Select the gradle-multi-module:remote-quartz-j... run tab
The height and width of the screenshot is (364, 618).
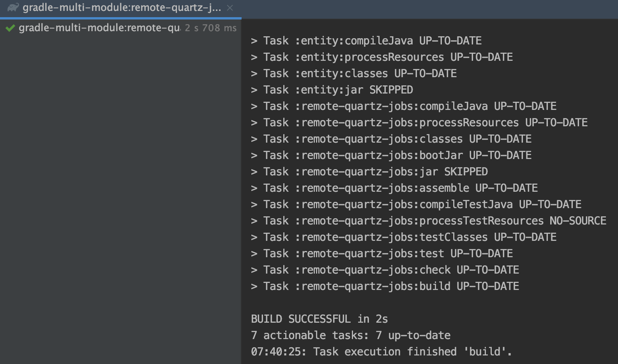[120, 8]
